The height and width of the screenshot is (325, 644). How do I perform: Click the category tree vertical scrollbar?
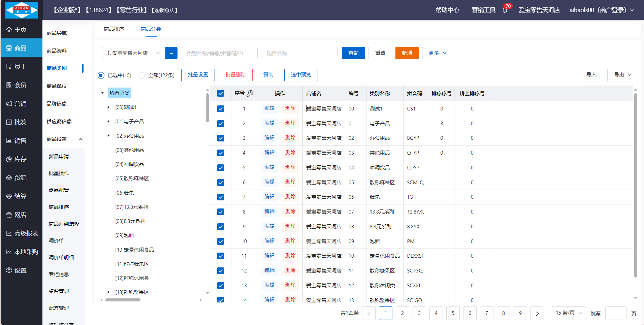click(x=207, y=108)
